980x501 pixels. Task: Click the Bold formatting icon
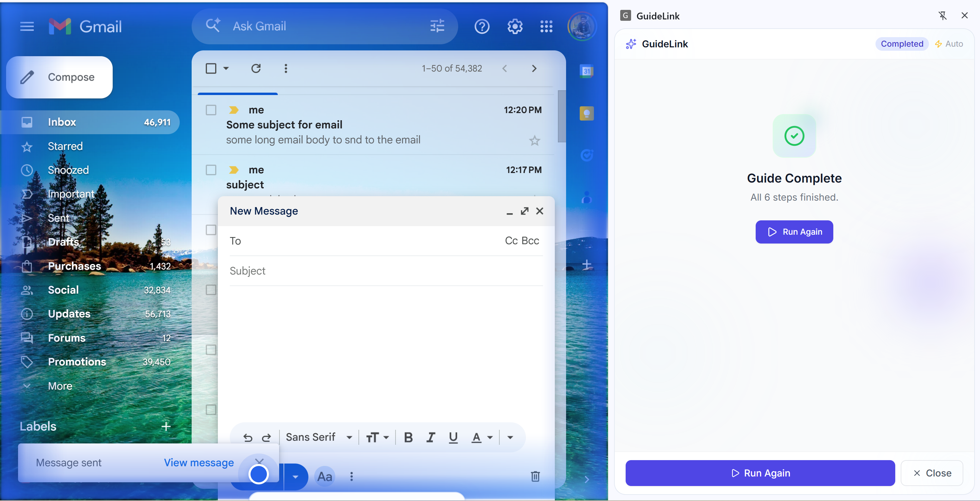[408, 437]
